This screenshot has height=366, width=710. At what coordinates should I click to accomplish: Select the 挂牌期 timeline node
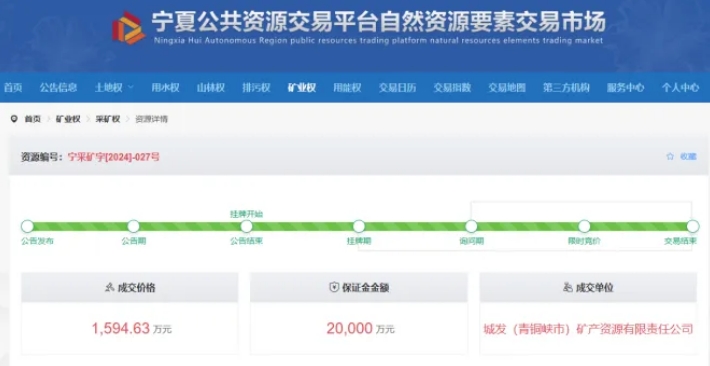point(359,226)
